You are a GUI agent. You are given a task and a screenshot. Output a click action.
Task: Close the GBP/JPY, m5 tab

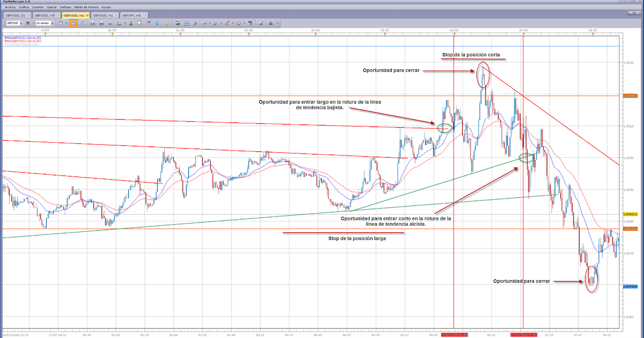pyautogui.click(x=146, y=16)
